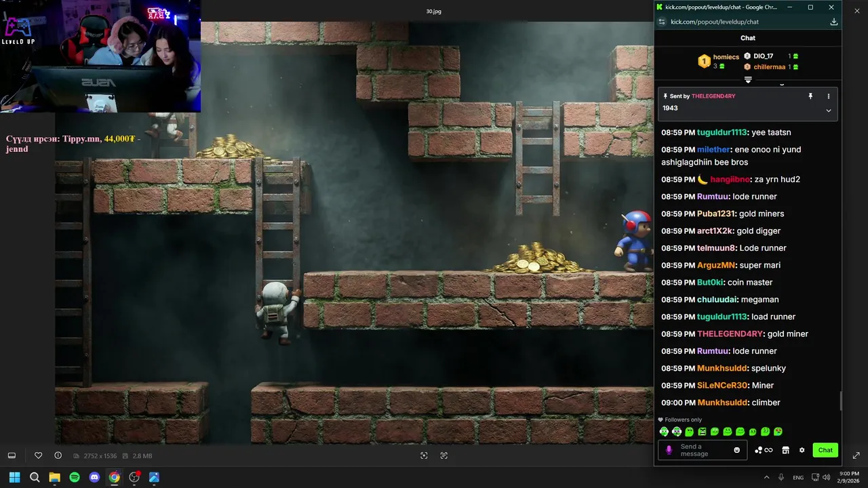Viewport: 868px width, 488px height.
Task: Open Spotify from taskbar
Action: pyautogui.click(x=75, y=477)
